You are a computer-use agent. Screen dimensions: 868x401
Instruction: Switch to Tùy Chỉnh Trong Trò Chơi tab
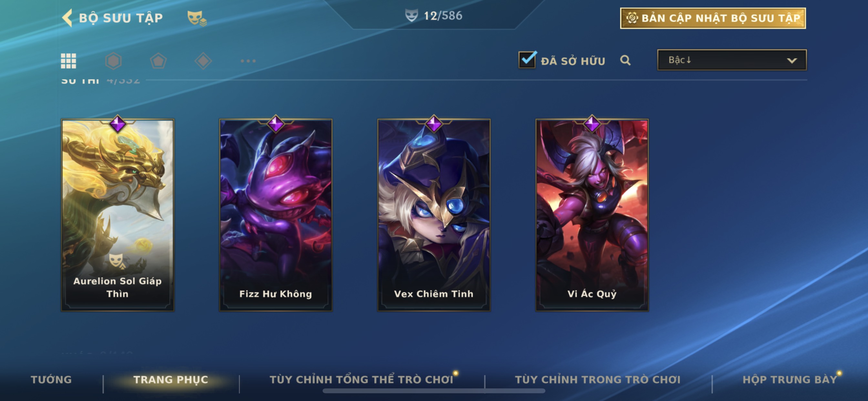(598, 379)
